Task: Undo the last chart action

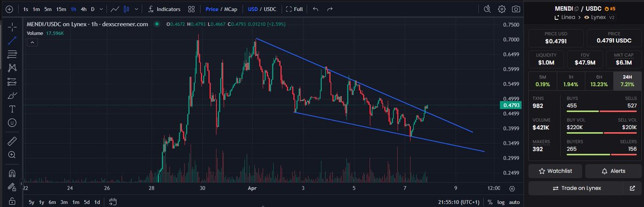Action: (x=316, y=9)
